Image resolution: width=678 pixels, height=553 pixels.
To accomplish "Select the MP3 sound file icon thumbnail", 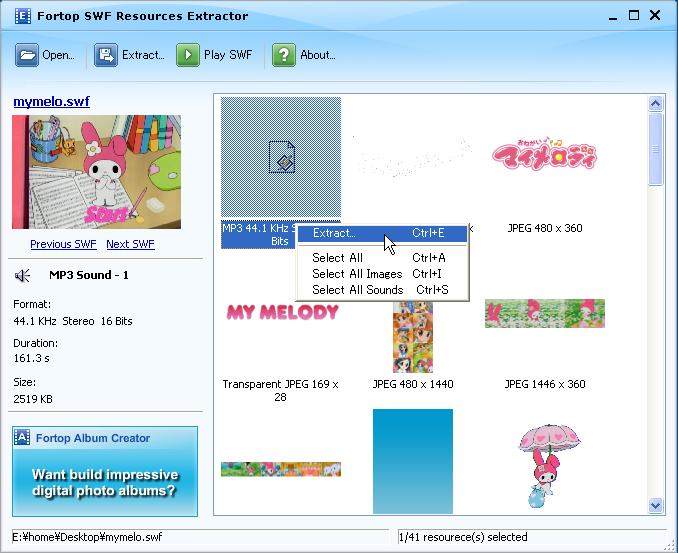I will pos(281,157).
